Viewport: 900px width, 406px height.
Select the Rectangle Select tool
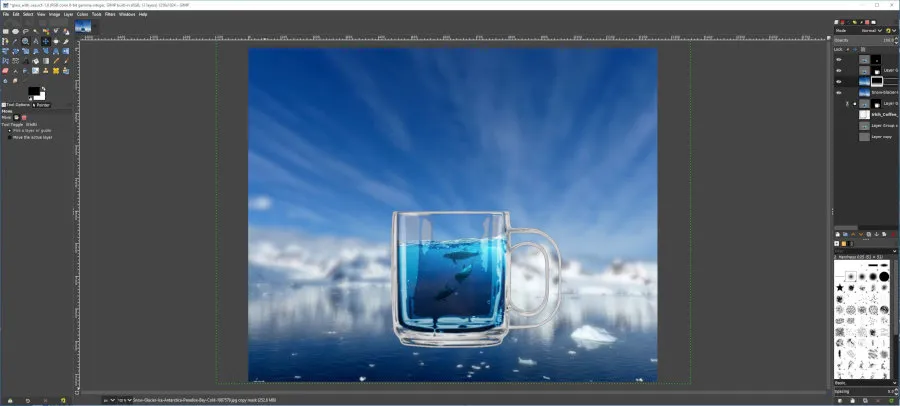(5, 31)
